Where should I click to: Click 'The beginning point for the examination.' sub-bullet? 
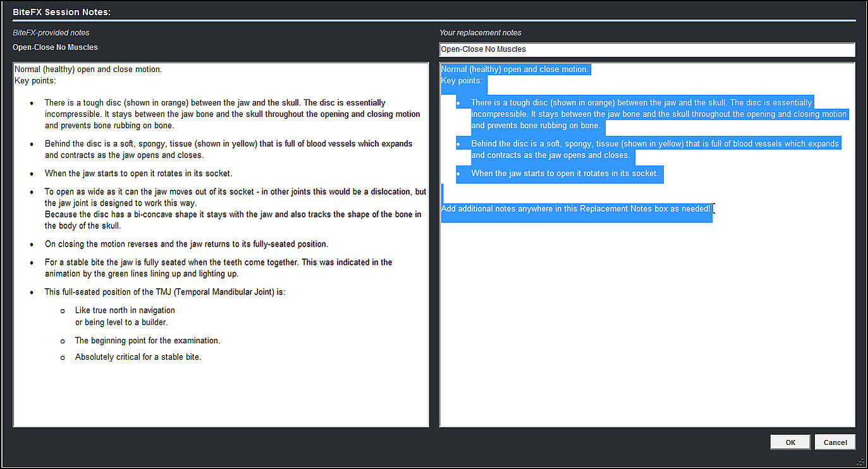click(147, 340)
